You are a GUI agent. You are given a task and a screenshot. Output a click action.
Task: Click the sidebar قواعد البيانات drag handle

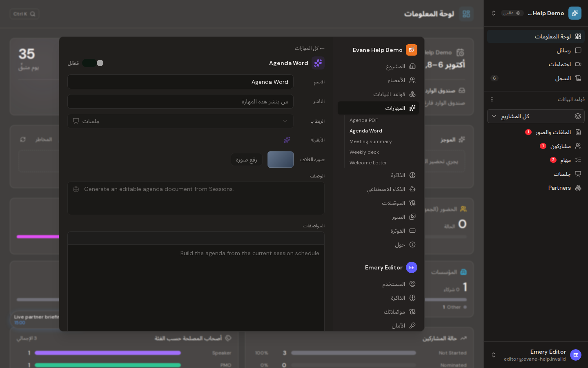tap(492, 99)
